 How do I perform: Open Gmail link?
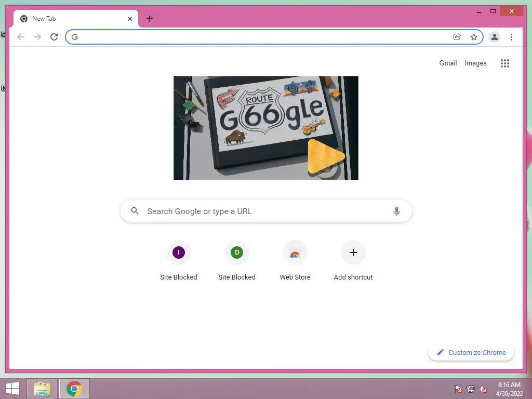[x=448, y=63]
